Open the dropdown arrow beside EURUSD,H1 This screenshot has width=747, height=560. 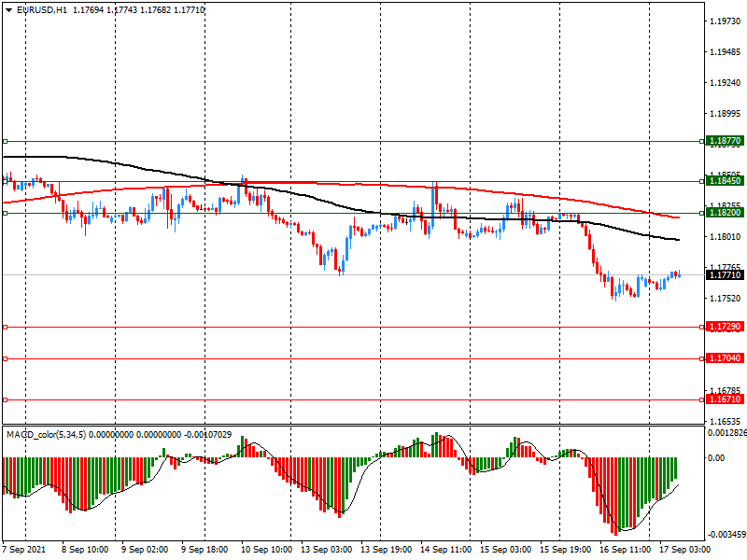pyautogui.click(x=8, y=10)
